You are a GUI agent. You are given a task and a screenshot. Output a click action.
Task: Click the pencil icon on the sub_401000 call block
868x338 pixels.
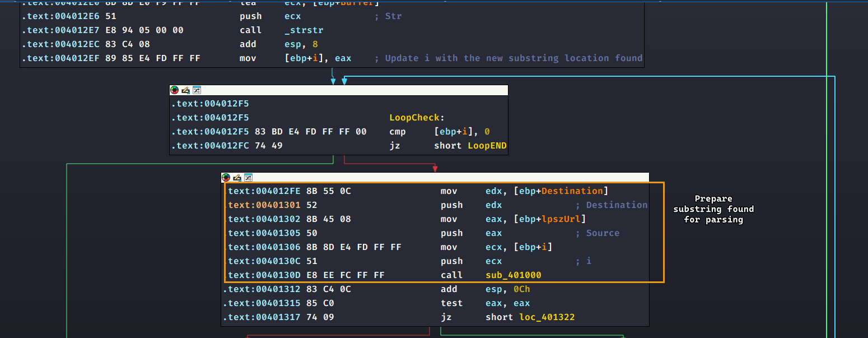[237, 177]
